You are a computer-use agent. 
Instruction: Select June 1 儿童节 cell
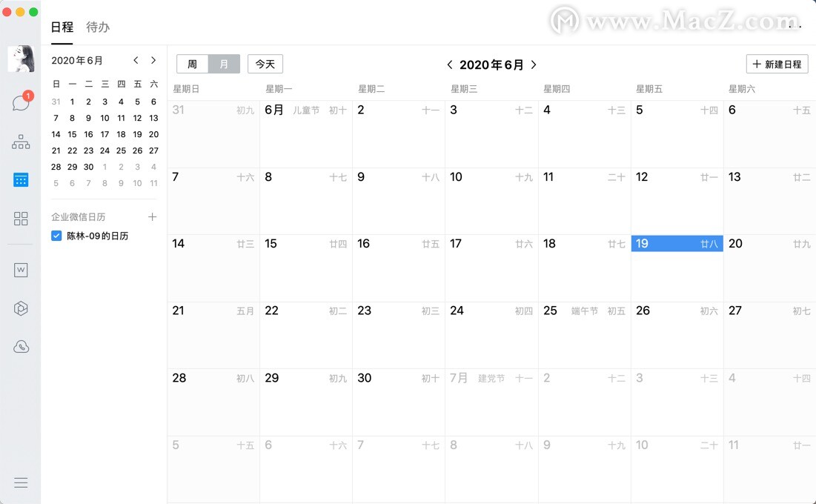[306, 134]
